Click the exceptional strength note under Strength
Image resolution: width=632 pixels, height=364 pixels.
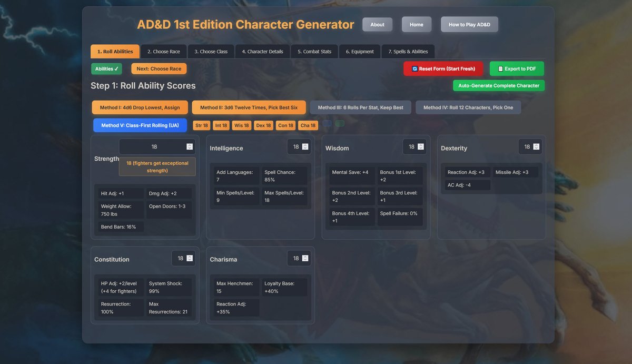[x=157, y=166]
